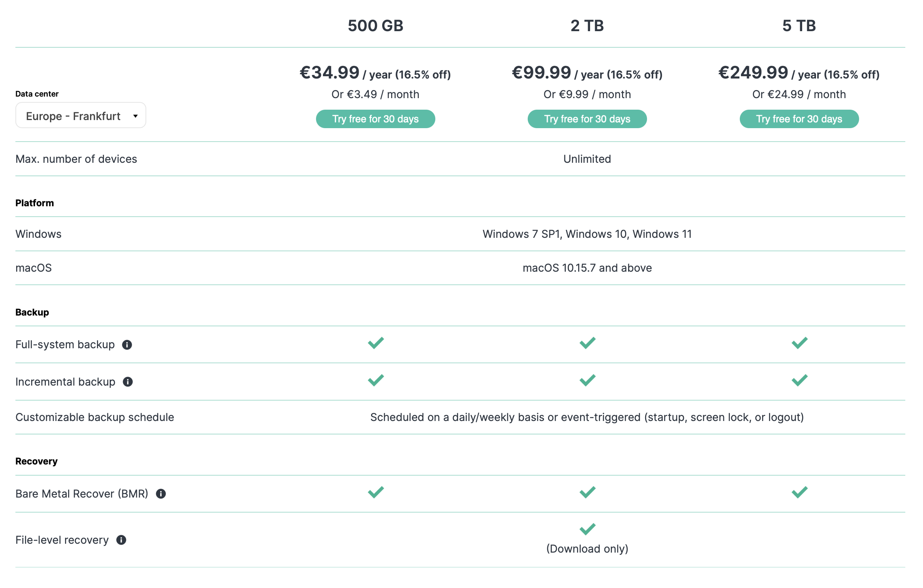The width and height of the screenshot is (923, 588).
Task: Click Full-system backup checkmark under 5 TB
Action: click(x=799, y=343)
